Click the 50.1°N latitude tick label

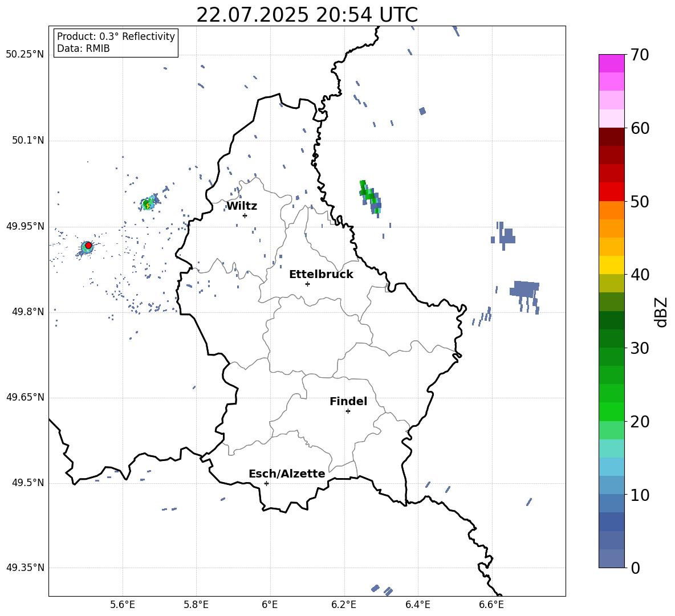28,140
